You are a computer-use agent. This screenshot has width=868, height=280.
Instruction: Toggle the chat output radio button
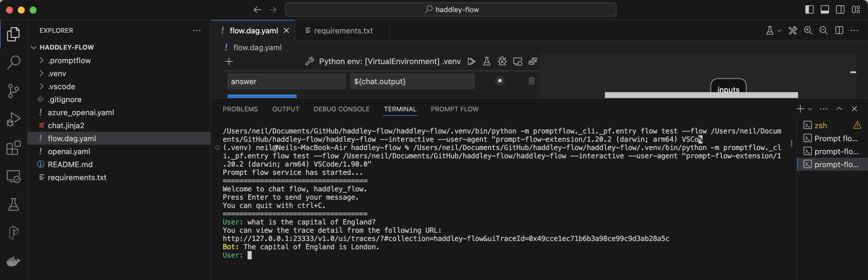coord(500,81)
